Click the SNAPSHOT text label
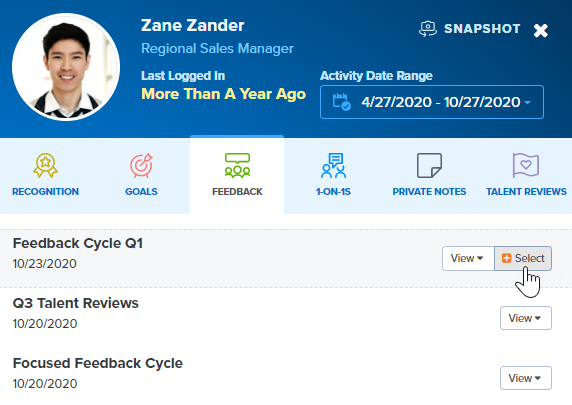Viewport: 572px width, 405px height. tap(482, 29)
